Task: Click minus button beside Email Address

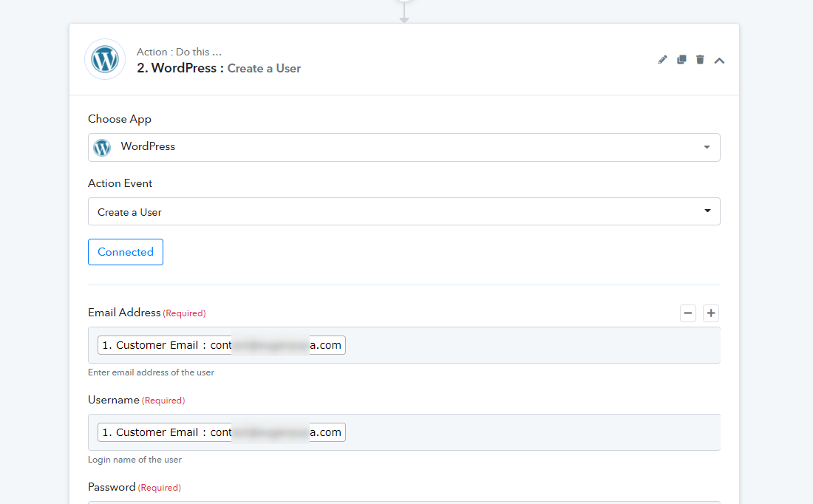Action: click(x=687, y=313)
